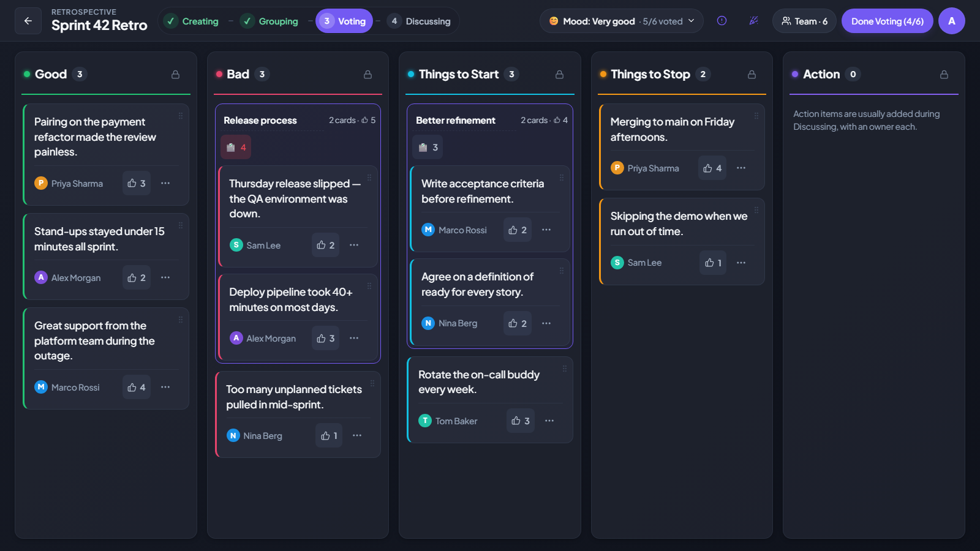980x551 pixels.
Task: Grab the drag handle on Pairing on payment card
Action: [x=181, y=116]
